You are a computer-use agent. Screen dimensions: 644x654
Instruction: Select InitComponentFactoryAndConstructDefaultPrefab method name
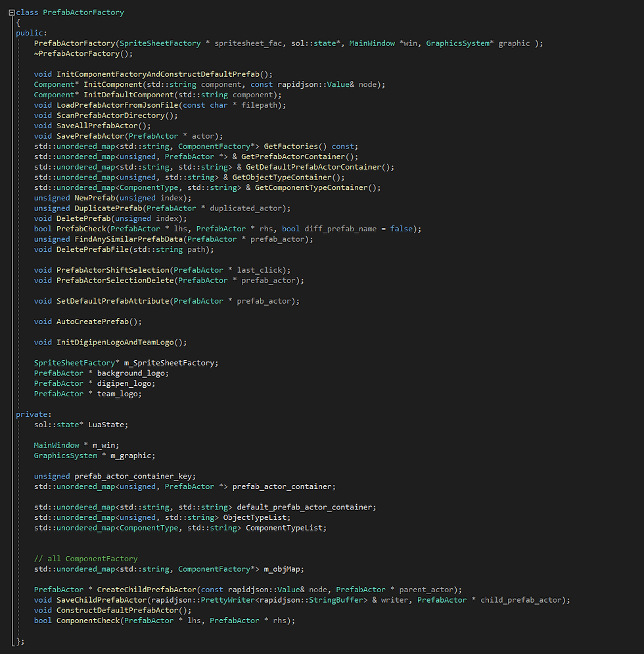point(158,74)
